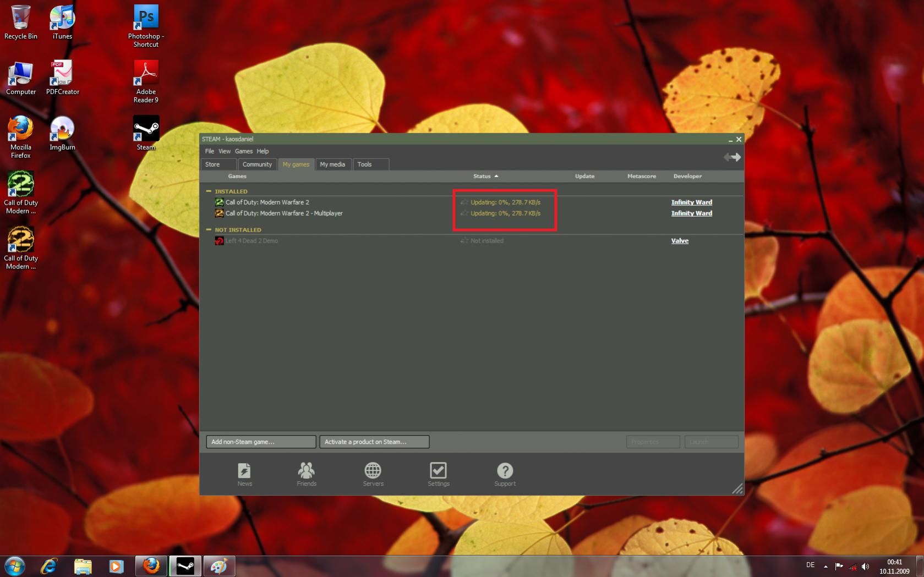Click the Modern Warfare 2 game icon
924x577 pixels.
click(x=219, y=202)
